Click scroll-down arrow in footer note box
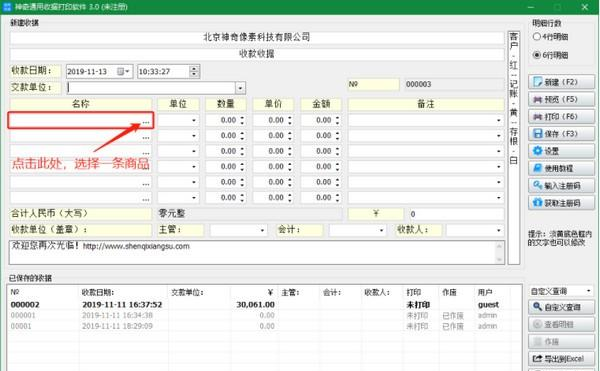This screenshot has height=371, width=600. pos(499,260)
